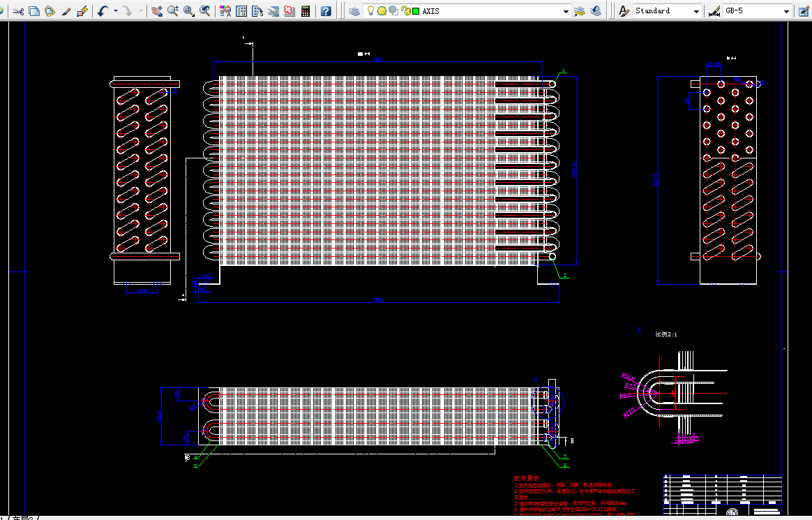Click the Zoom Previous icon
Viewport: 812px width, 520px height.
click(205, 11)
